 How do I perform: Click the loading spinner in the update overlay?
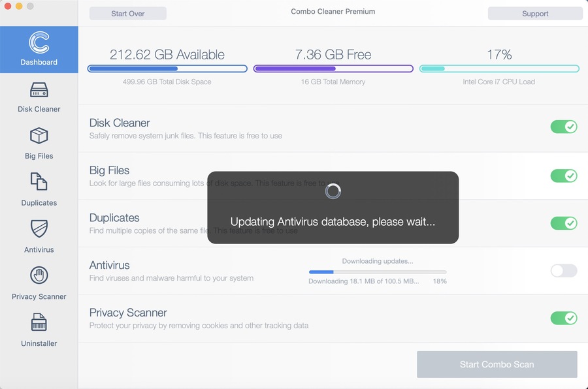pos(333,191)
